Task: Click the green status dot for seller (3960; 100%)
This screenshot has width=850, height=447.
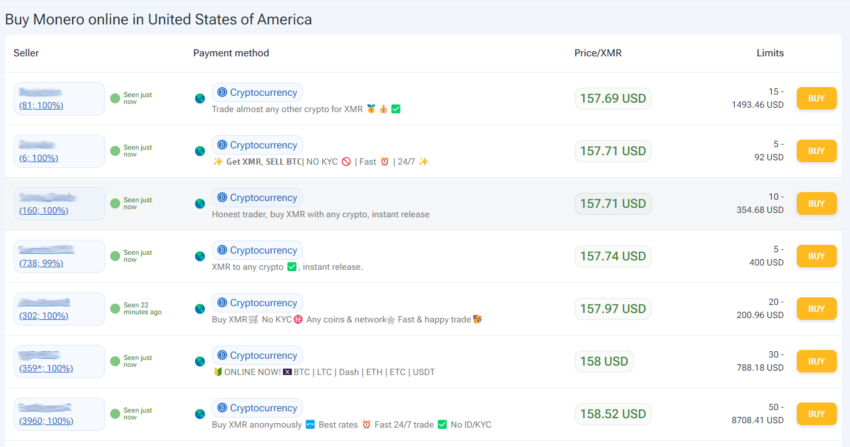Action: coord(115,414)
